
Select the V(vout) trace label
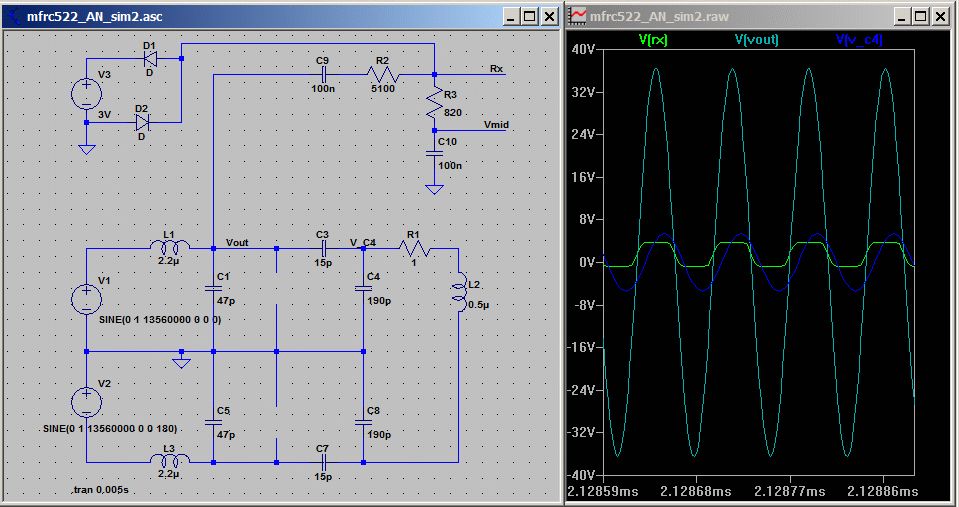(x=756, y=40)
